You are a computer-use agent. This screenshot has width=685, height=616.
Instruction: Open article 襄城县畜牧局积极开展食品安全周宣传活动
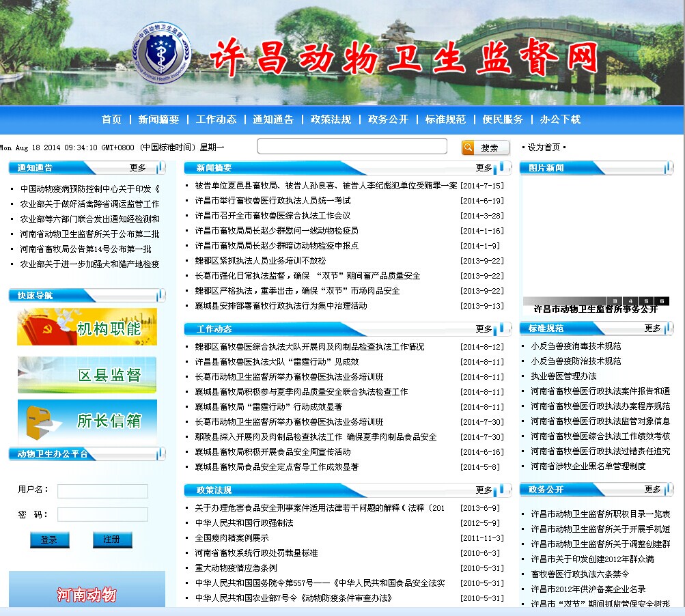click(273, 451)
